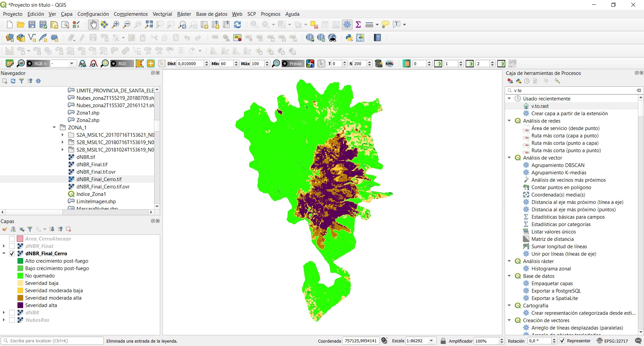This screenshot has height=346, width=644.
Task: Collapse the ZONA_1 folder in Navegador
Action: pos(54,128)
